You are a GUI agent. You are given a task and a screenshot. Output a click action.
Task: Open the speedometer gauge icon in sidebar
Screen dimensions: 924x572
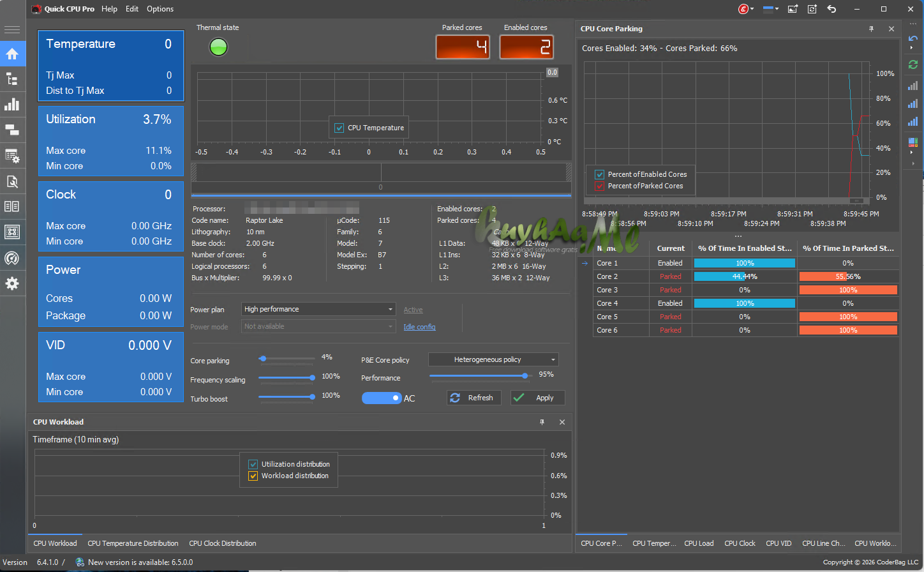click(12, 258)
